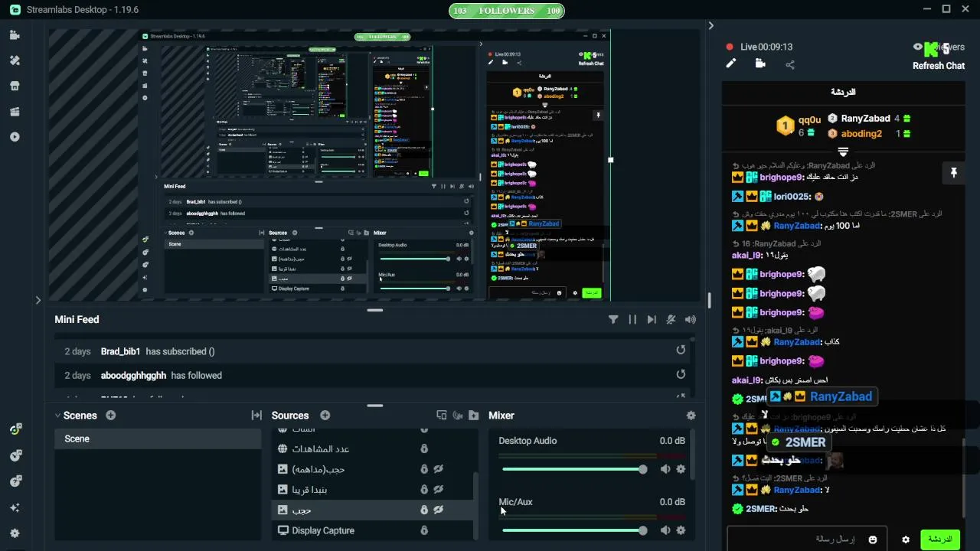Viewport: 980px width, 551px height.
Task: Open Settings gear at the sidebar bottom
Action: (x=15, y=533)
